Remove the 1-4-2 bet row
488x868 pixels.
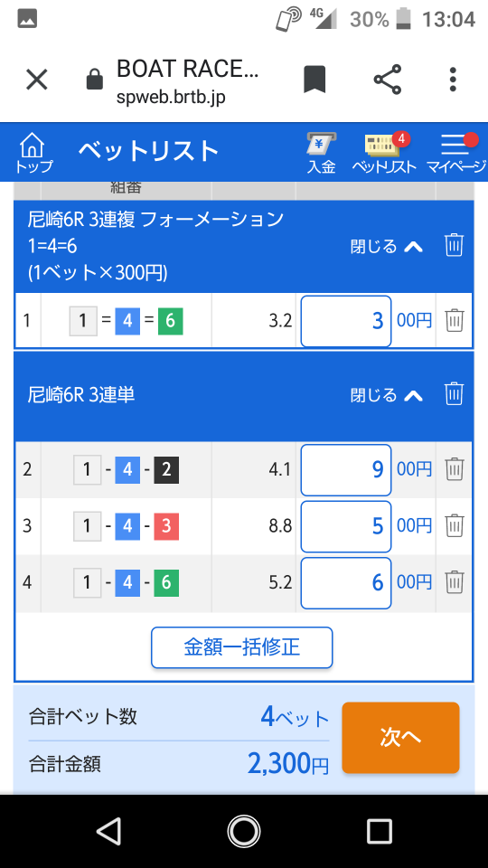pos(455,469)
